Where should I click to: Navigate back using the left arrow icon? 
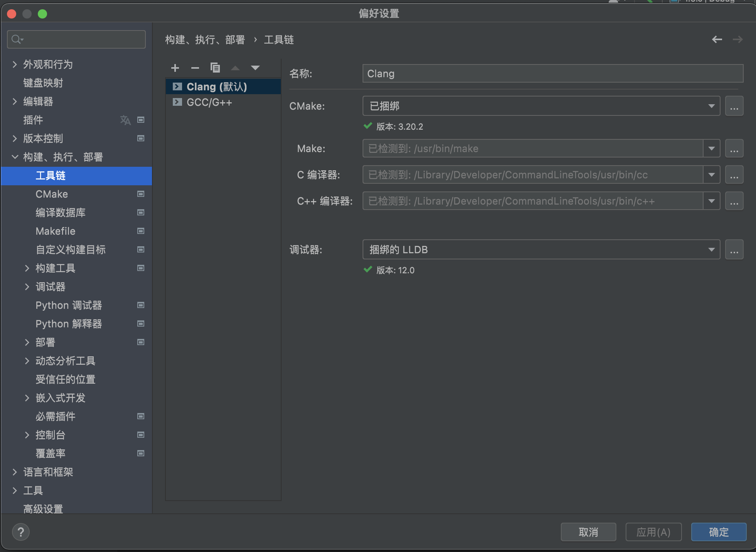click(717, 39)
